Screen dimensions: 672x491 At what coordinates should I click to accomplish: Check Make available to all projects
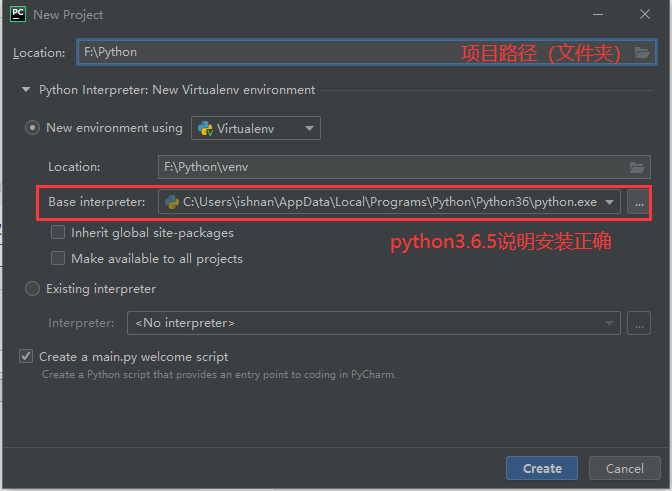coord(58,258)
